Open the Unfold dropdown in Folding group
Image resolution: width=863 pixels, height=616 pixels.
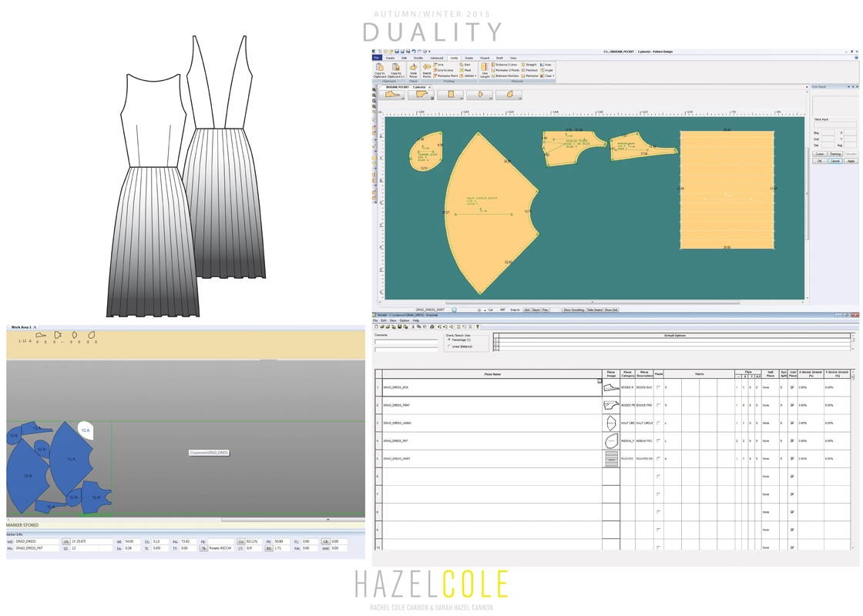(x=475, y=76)
